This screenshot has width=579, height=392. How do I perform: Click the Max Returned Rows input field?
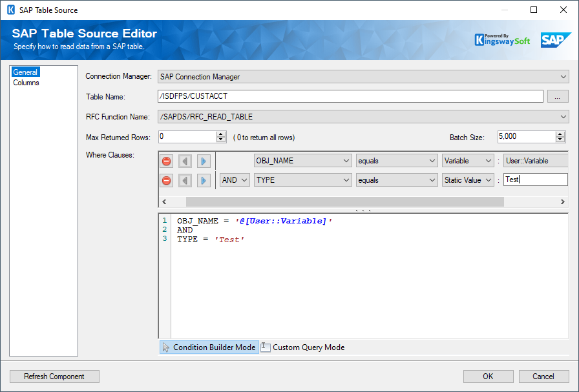tap(187, 136)
